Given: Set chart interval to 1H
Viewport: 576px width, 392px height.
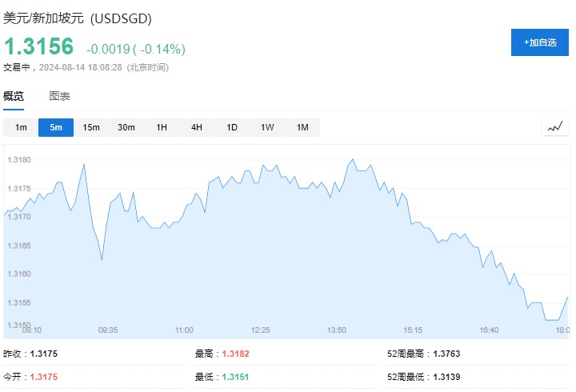Looking at the screenshot, I should click(162, 127).
